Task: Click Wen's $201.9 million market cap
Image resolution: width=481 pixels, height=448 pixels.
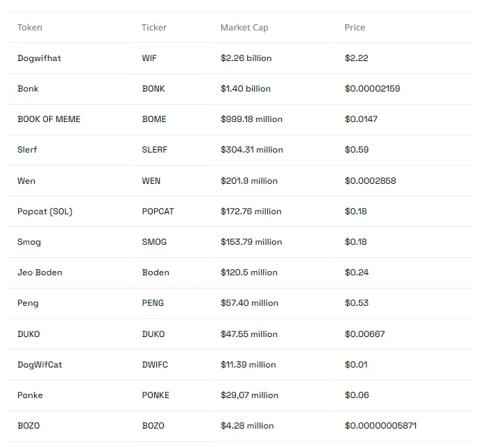Action: point(249,181)
